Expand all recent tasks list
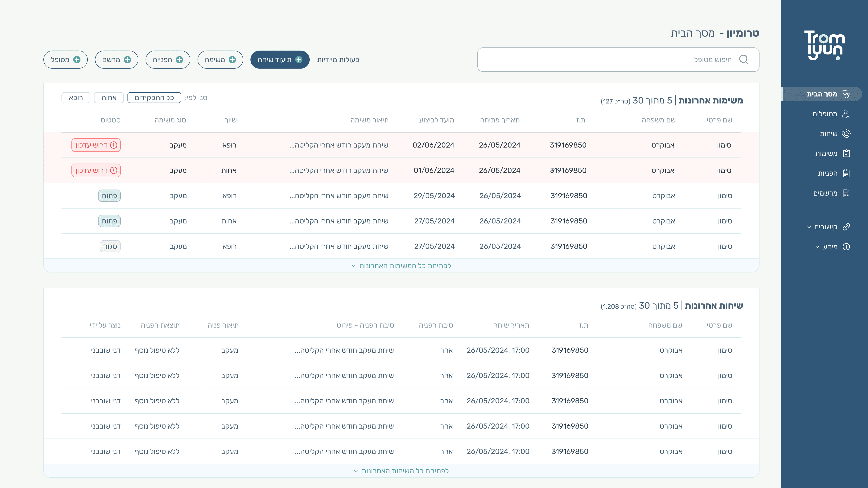 [x=401, y=266]
